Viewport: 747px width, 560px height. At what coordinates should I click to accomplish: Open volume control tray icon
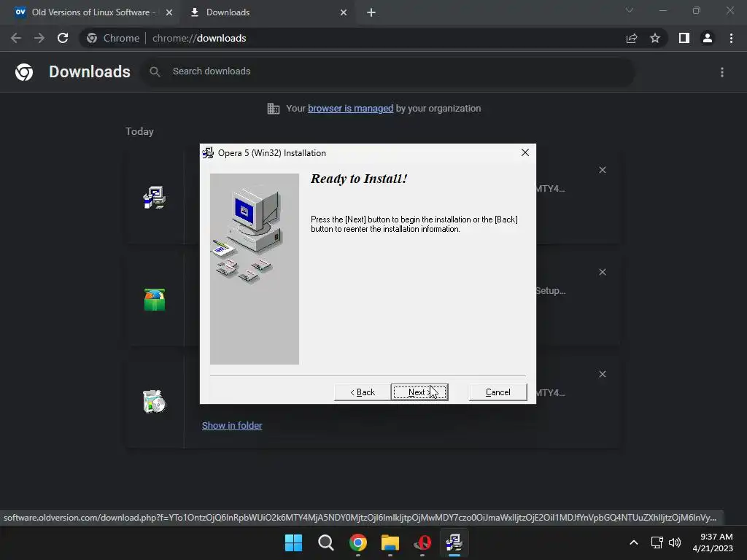(x=675, y=542)
